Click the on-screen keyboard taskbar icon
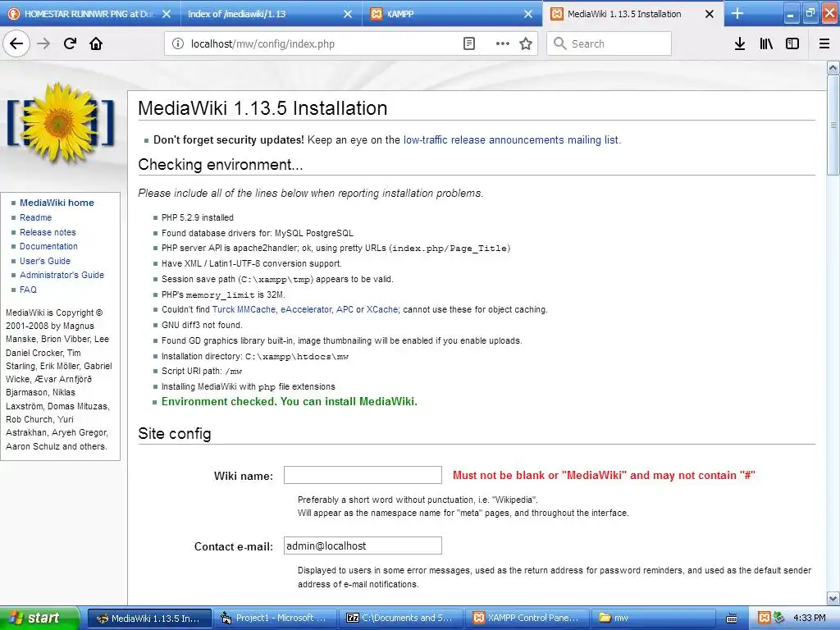 coord(732,618)
